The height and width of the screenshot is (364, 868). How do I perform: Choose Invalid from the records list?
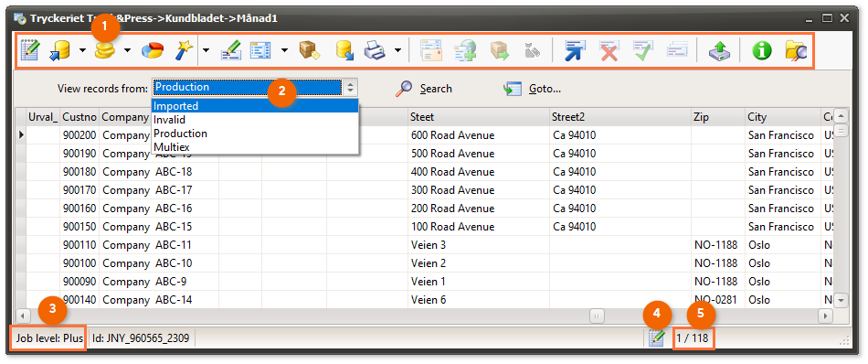[255, 120]
